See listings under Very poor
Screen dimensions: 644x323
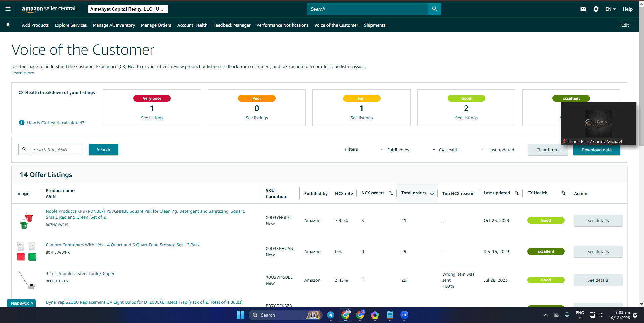[x=152, y=118]
